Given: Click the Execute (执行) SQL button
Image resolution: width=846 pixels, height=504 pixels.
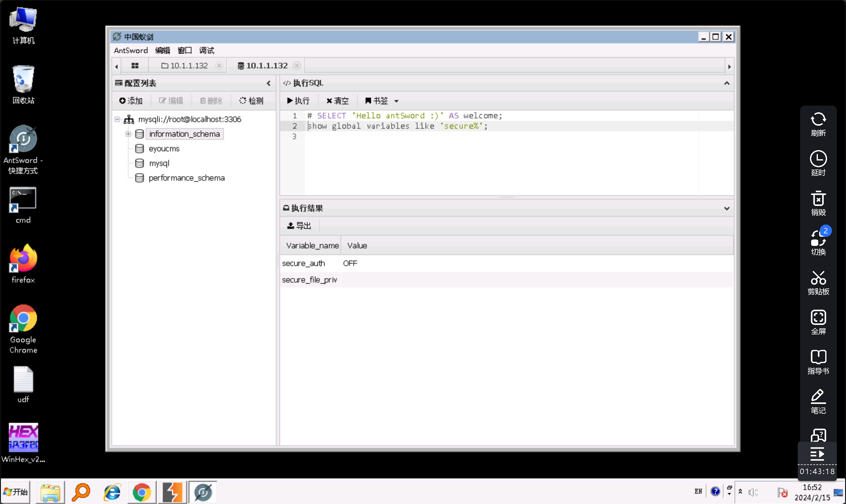Looking at the screenshot, I should (298, 101).
